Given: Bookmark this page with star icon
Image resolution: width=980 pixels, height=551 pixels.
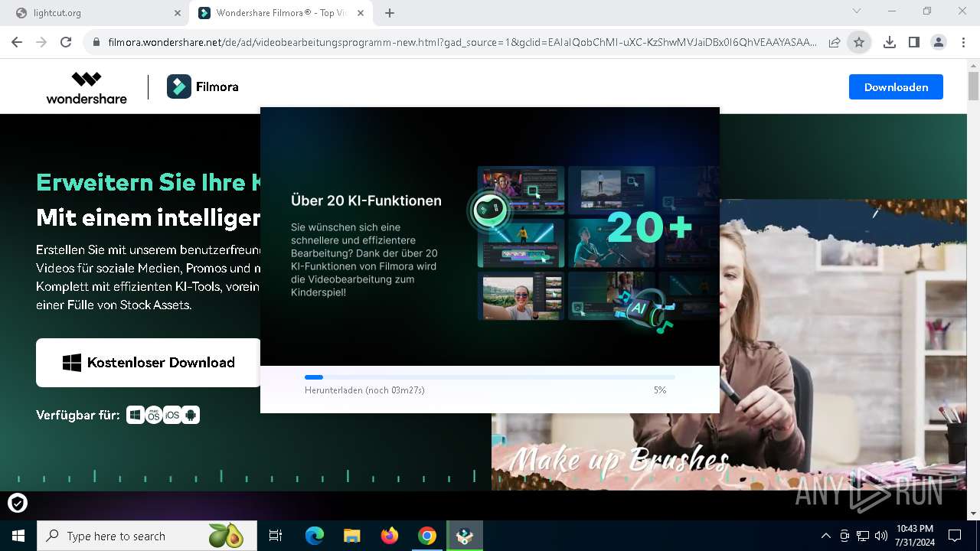Looking at the screenshot, I should tap(859, 43).
